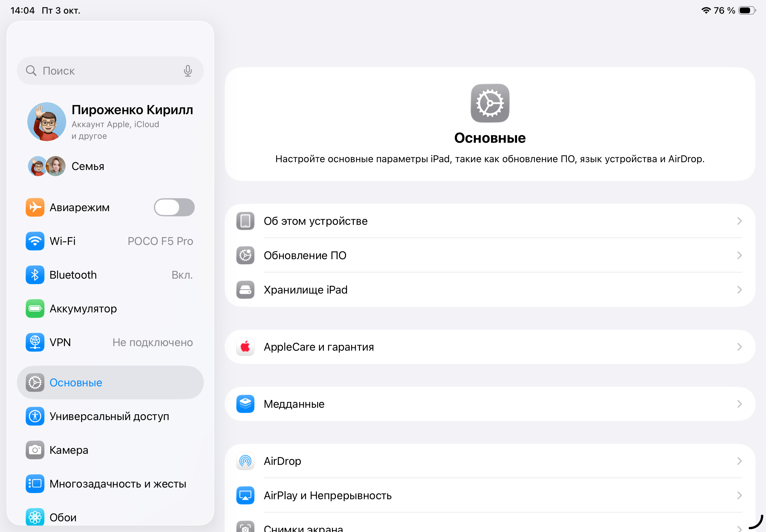The width and height of the screenshot is (766, 532).
Task: Tap the Семья family avatars
Action: click(47, 166)
